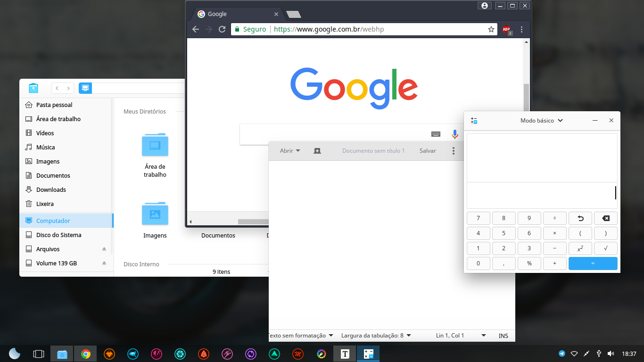Click the AdBlock Plus extension icon
Image resolution: width=644 pixels, height=362 pixels.
coord(506,30)
